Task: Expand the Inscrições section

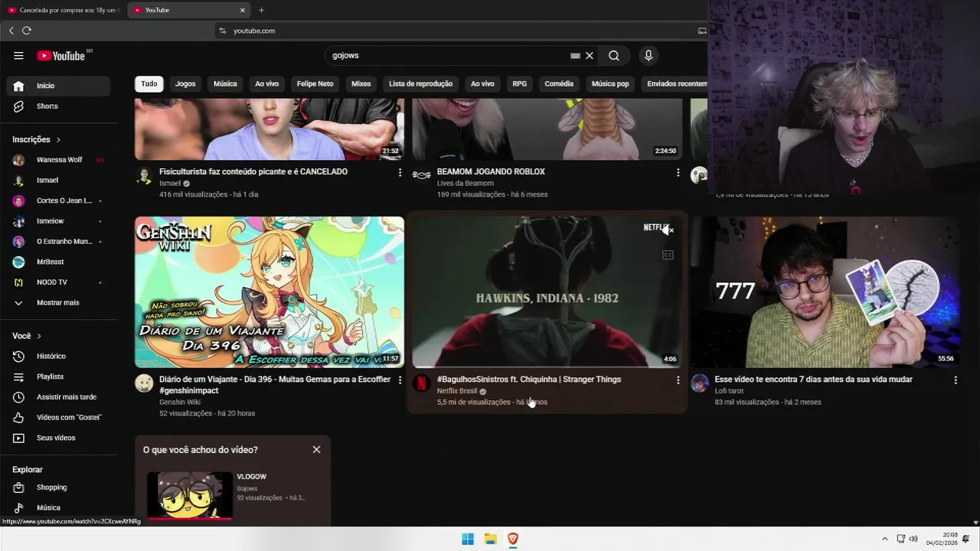Action: (x=37, y=139)
